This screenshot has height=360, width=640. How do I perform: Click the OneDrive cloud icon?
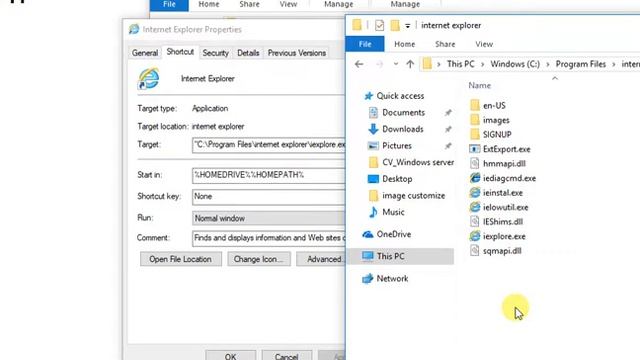click(x=368, y=234)
